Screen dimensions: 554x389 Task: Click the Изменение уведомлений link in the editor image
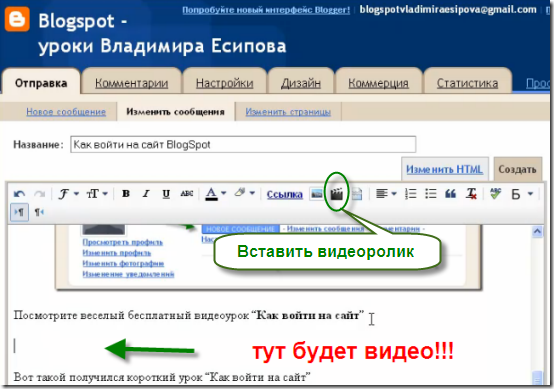click(128, 274)
